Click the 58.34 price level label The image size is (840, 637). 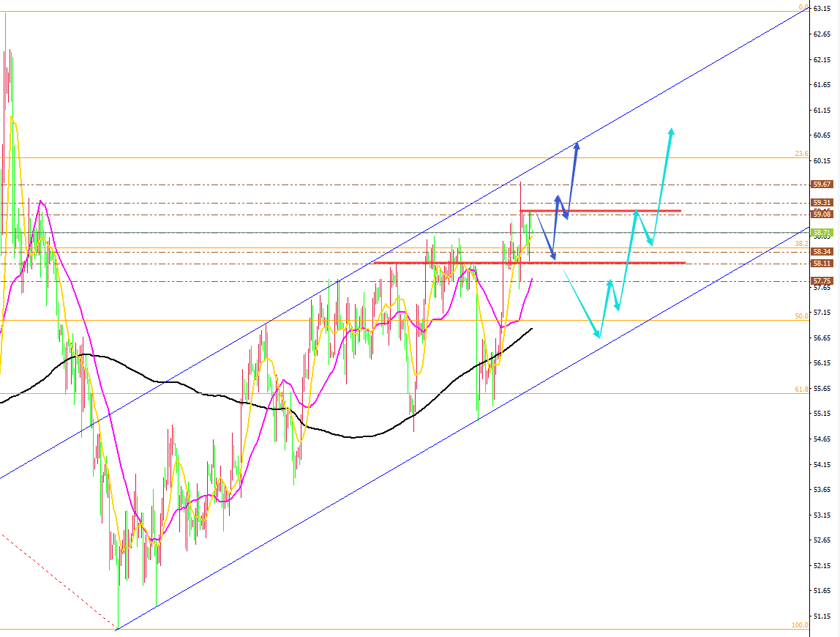tap(822, 251)
